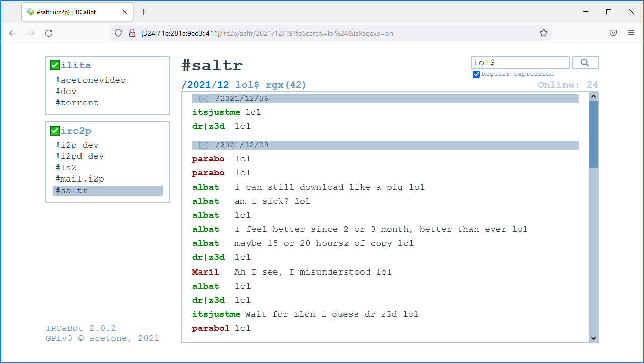Screen dimensions: 644x363
Task: Click the 'Online: 24' counter
Action: click(x=568, y=85)
